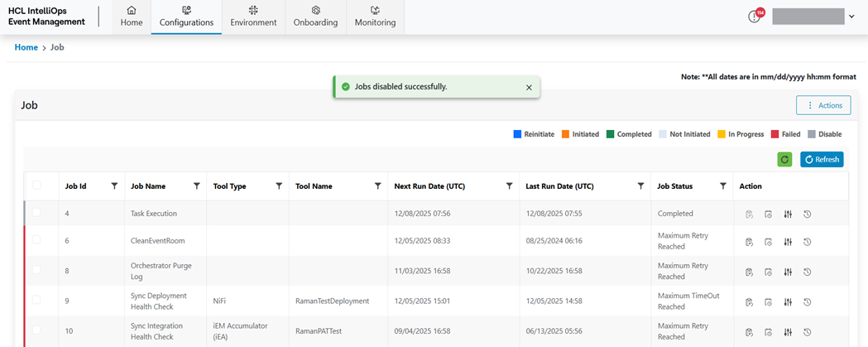Screen dimensions: 868x347
Task: View history of CleanEventRoom job
Action: click(807, 242)
